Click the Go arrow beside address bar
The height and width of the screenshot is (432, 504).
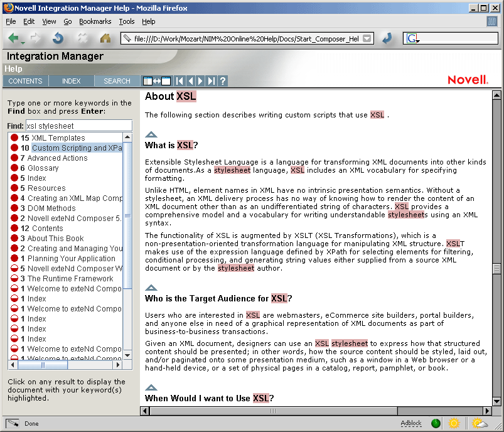[x=387, y=38]
